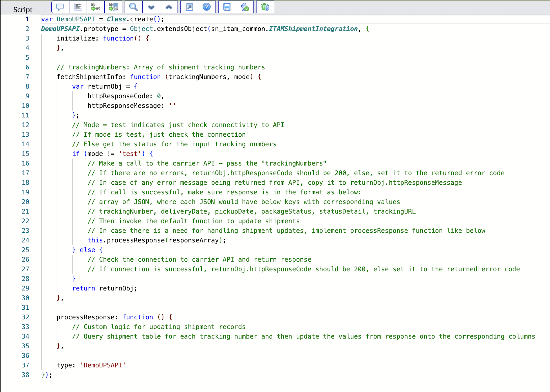Click 'this.processResponse(responseArray);' on line 24
The width and height of the screenshot is (550, 392).
(157, 240)
